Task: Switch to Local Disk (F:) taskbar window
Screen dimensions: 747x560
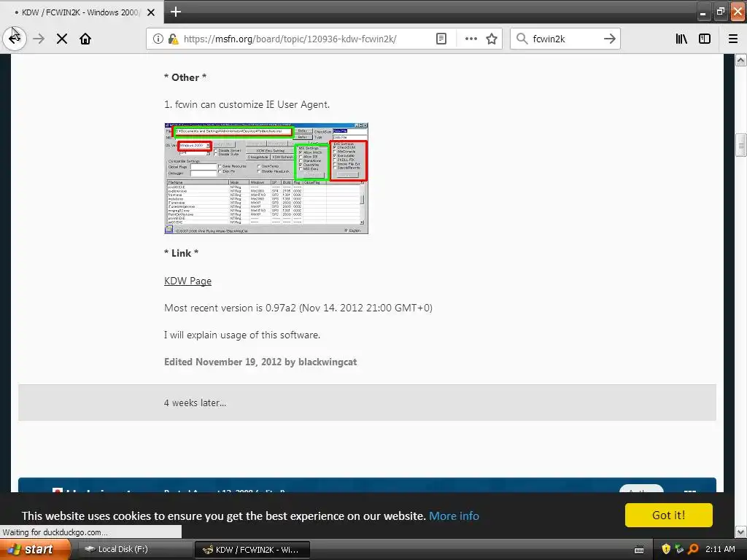Action: click(134, 550)
